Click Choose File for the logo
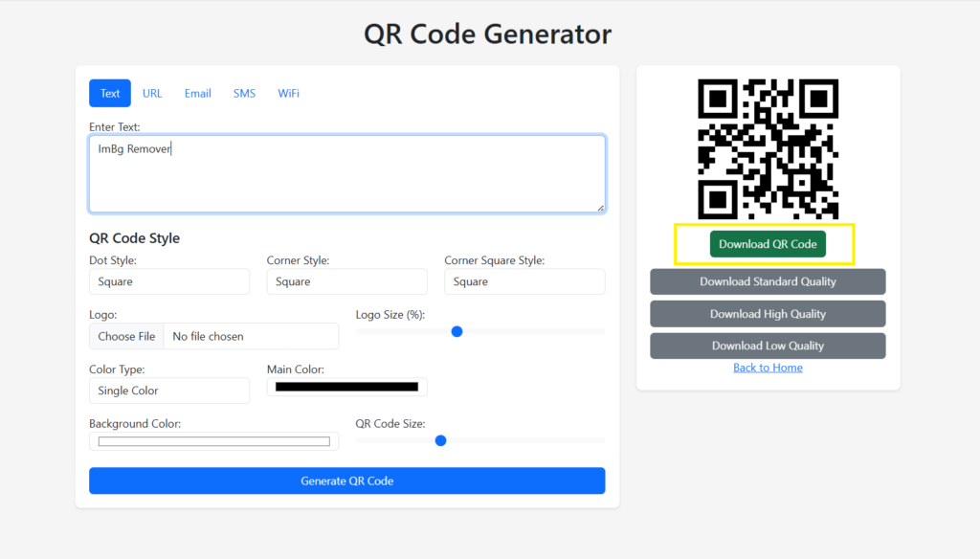This screenshot has height=559, width=980. tap(126, 336)
